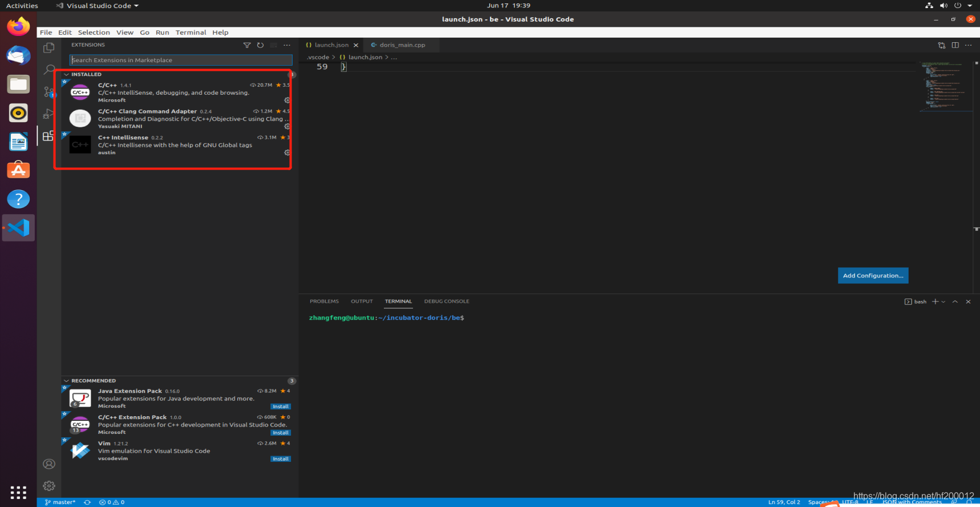980x507 pixels.
Task: Split the editor right
Action: point(955,45)
